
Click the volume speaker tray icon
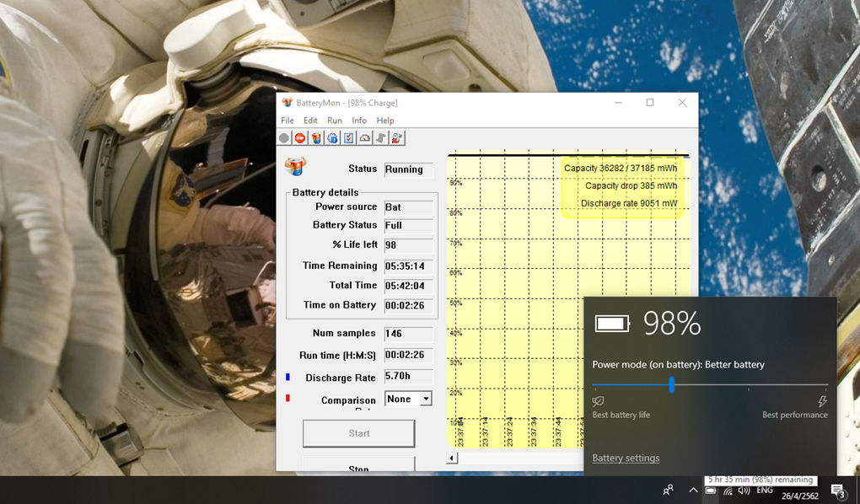click(744, 491)
